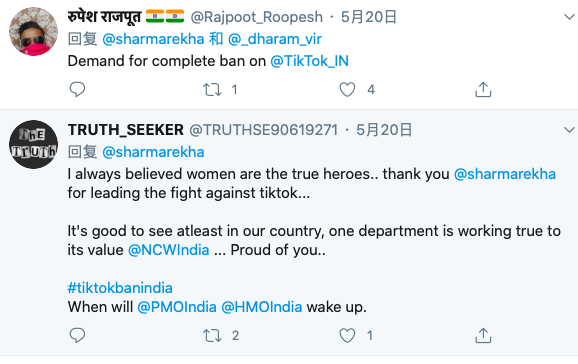Retweet the TikTok ban demand tweet
Viewport: 578px width, 364px height.
[212, 90]
